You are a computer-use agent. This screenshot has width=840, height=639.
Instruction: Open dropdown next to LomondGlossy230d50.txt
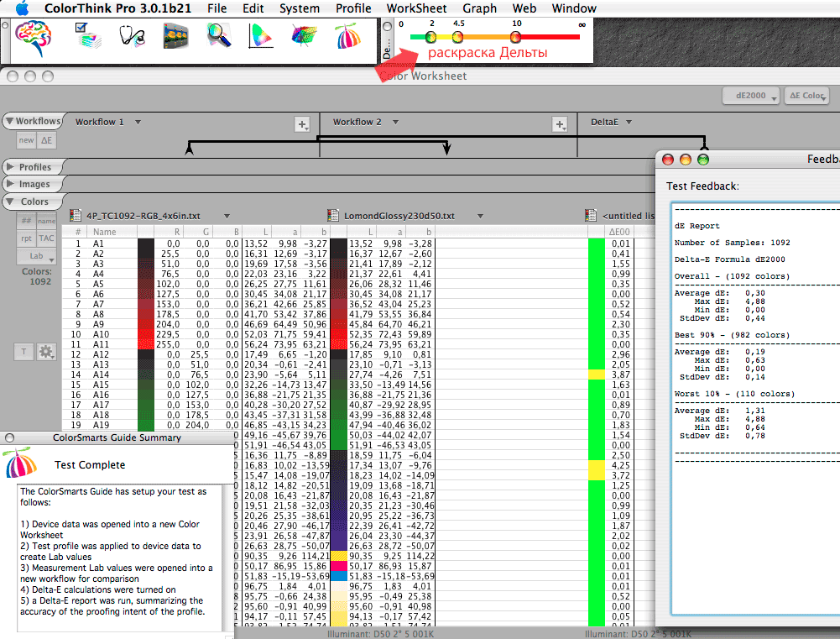pyautogui.click(x=480, y=216)
